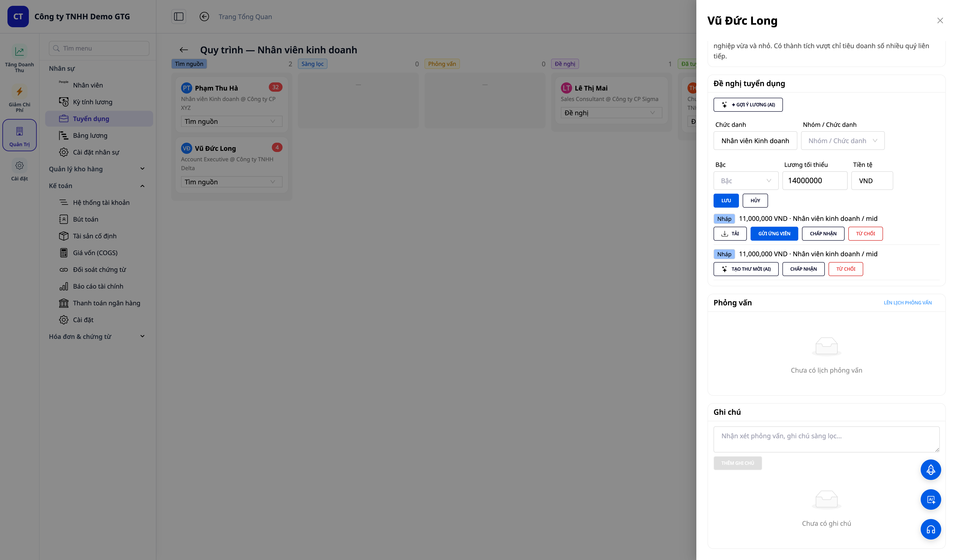Screen dimensions: 957x560
Task: Click the Phỏng vấn stage tag
Action: (x=442, y=64)
